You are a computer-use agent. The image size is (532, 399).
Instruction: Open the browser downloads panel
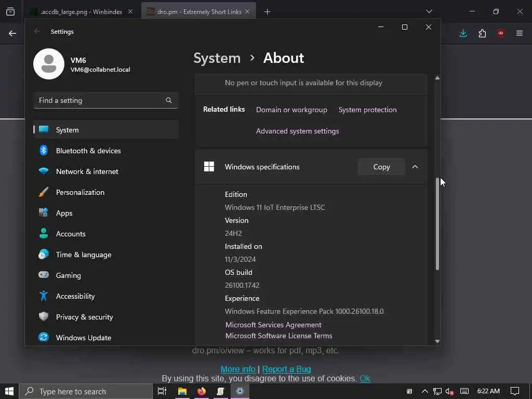pyautogui.click(x=463, y=33)
